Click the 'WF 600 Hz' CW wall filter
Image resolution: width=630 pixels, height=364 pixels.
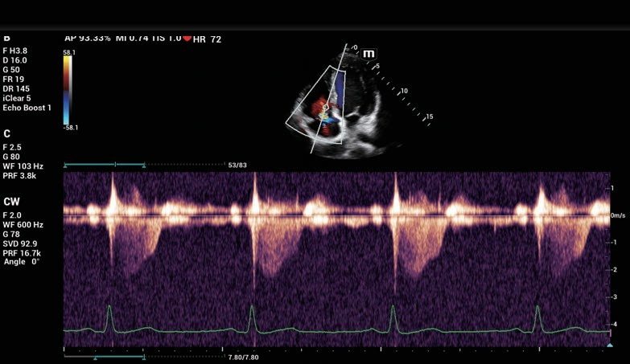tap(23, 225)
